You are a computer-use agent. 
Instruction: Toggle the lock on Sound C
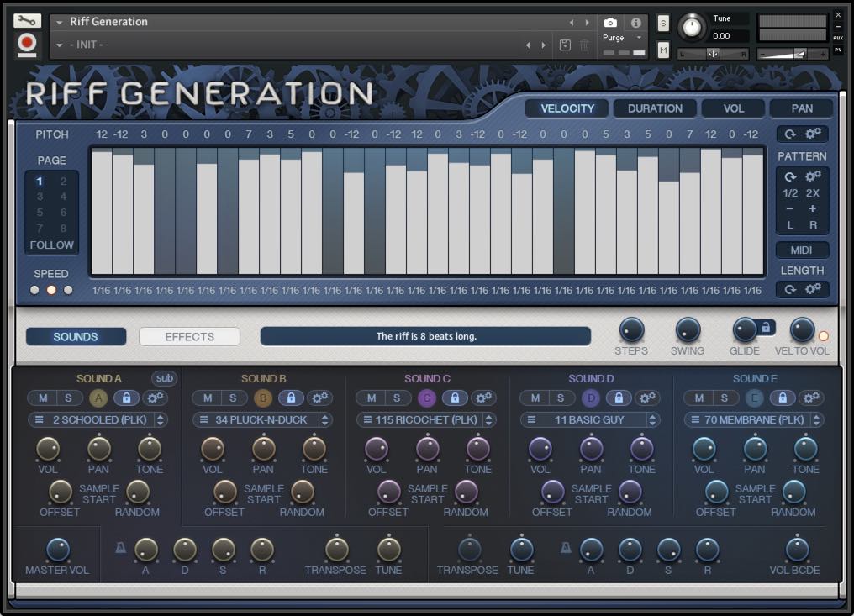pyautogui.click(x=454, y=398)
